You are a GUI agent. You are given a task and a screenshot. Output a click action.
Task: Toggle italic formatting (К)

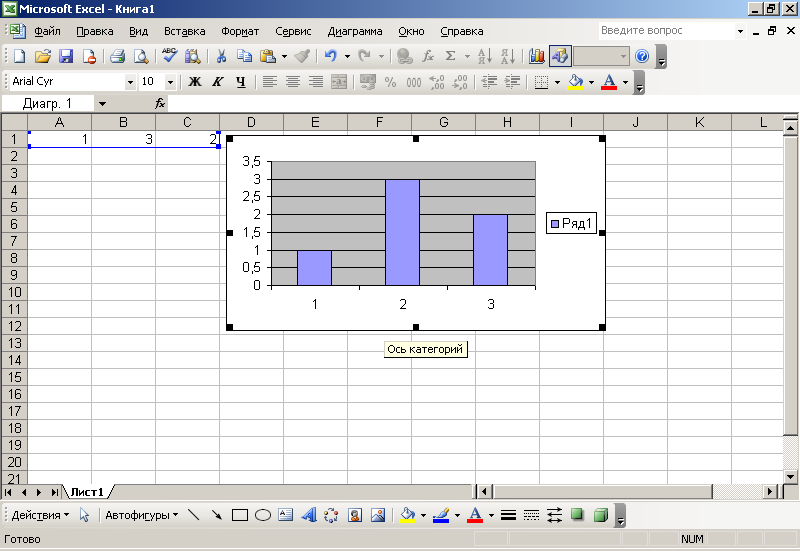[218, 82]
